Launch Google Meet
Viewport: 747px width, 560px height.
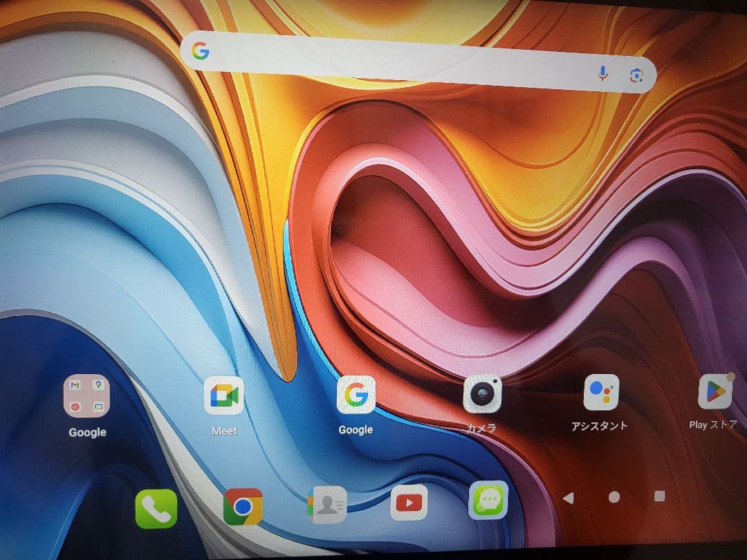(x=223, y=393)
